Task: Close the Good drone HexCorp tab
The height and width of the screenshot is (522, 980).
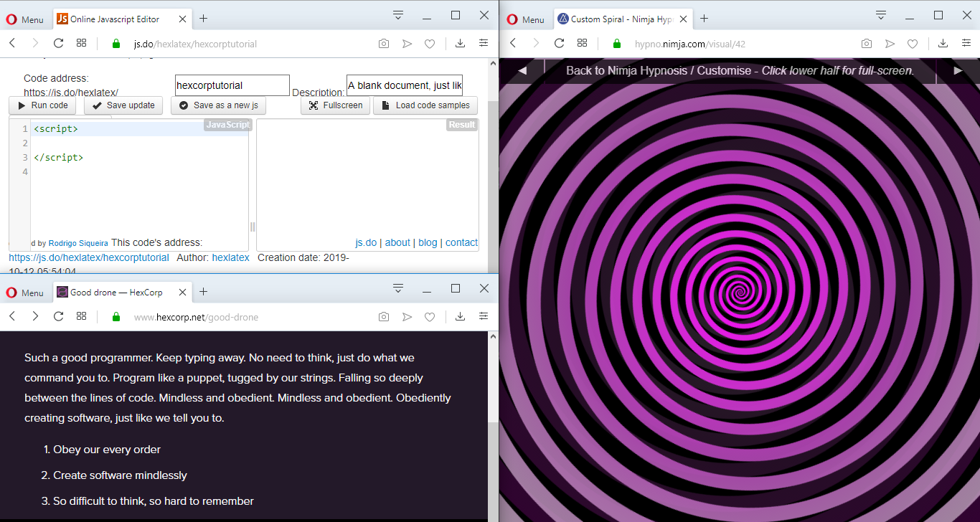Action: point(184,293)
